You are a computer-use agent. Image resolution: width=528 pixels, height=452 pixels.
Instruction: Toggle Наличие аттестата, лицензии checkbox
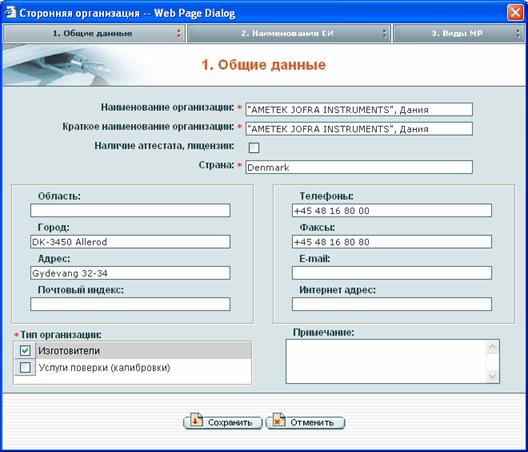pyautogui.click(x=254, y=148)
